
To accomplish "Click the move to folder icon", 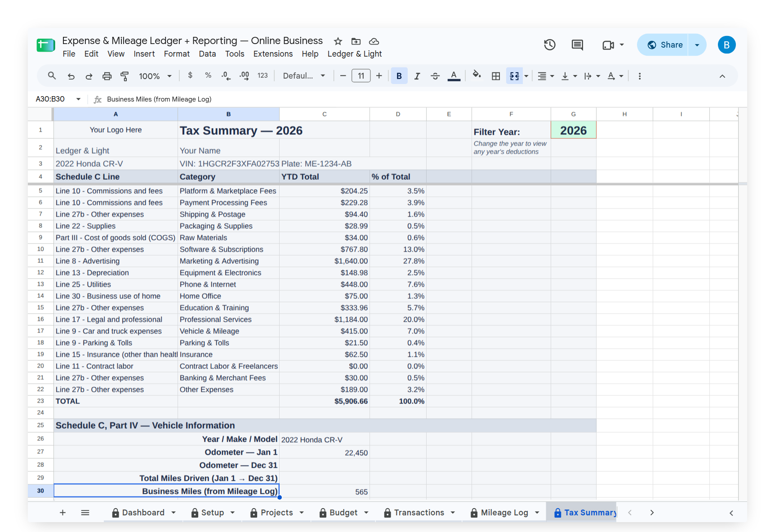I will click(356, 41).
